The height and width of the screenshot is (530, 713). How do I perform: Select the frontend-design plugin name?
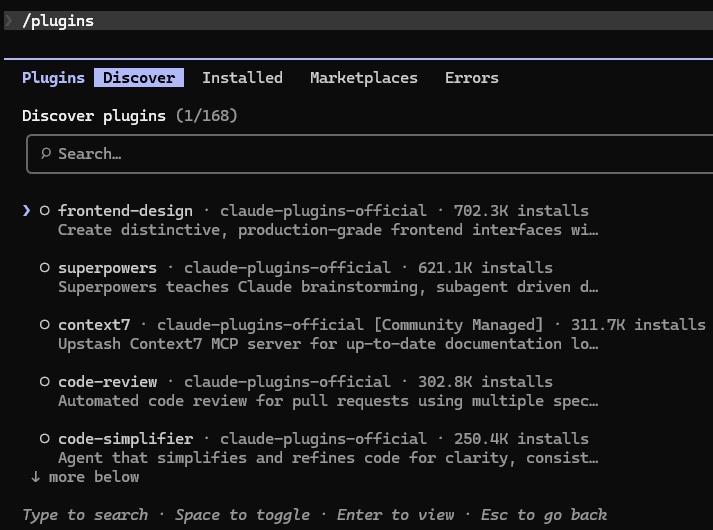point(126,211)
